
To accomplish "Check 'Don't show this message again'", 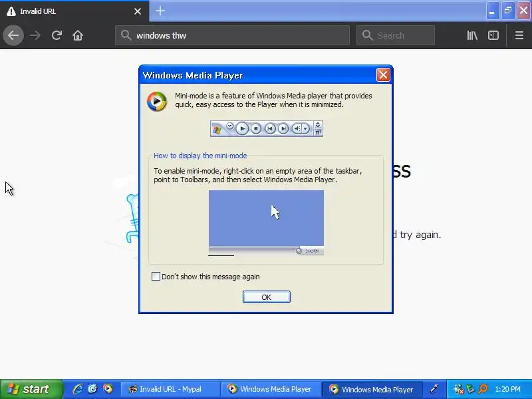I will click(x=156, y=276).
